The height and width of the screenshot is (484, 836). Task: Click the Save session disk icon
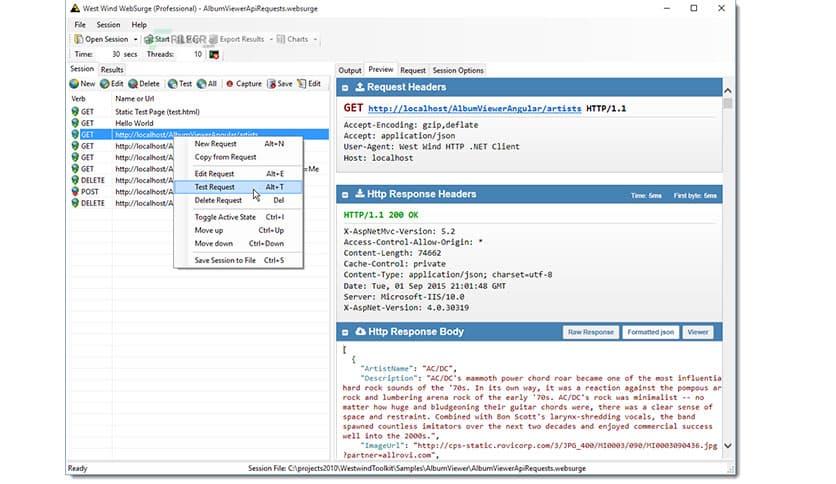270,84
